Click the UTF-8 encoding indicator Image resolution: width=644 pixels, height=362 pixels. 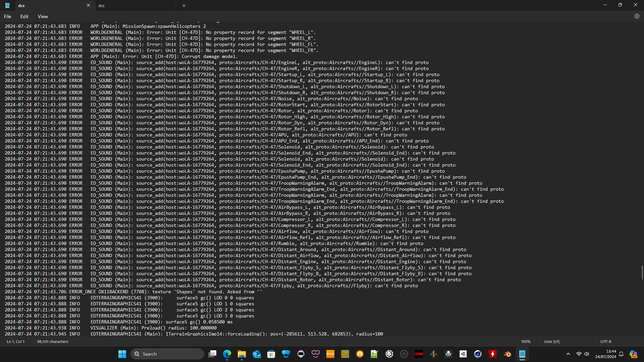606,342
